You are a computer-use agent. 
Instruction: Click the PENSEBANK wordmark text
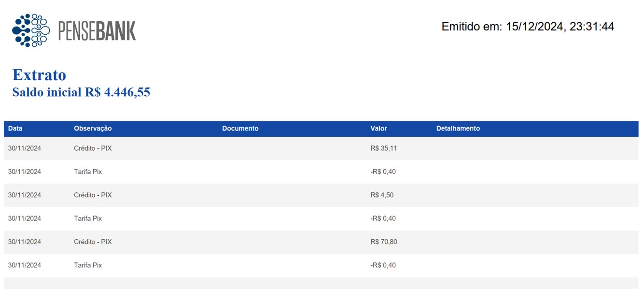coord(97,31)
